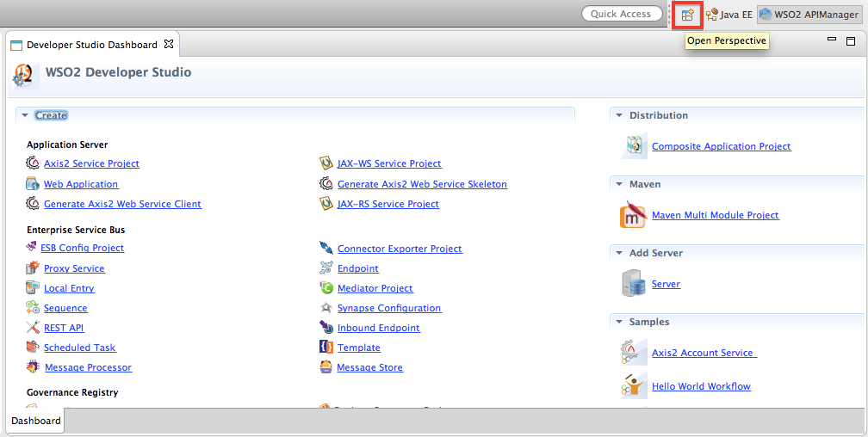
Task: Open the Mediator Project link
Action: click(375, 289)
